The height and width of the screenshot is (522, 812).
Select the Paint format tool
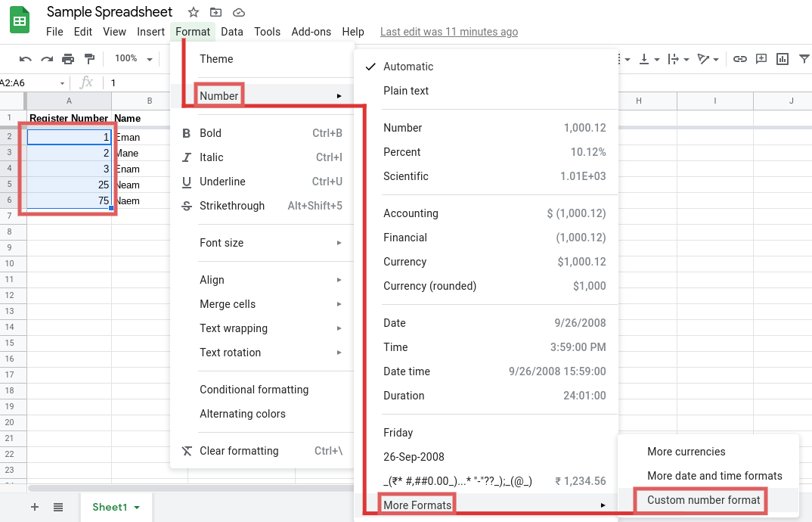[x=88, y=58]
